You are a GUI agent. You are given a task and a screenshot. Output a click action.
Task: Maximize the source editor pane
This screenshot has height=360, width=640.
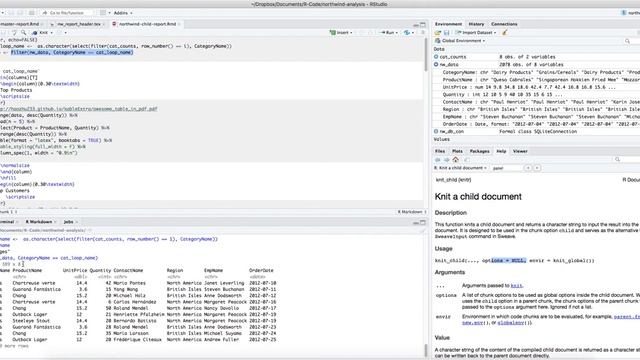(423, 24)
